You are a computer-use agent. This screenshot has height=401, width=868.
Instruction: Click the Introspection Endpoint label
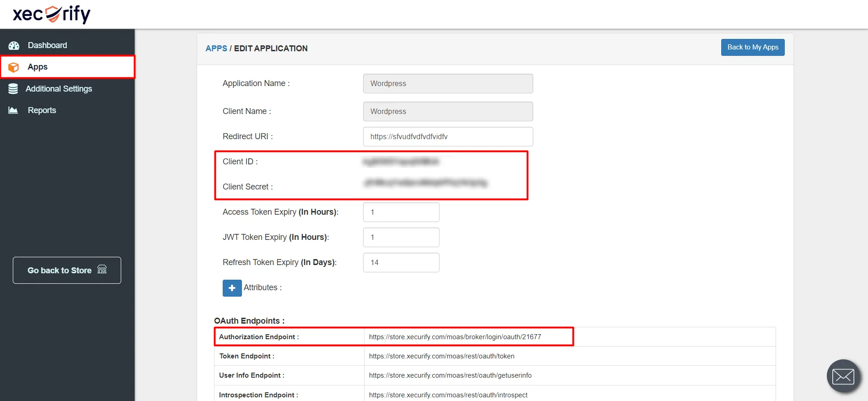click(258, 395)
